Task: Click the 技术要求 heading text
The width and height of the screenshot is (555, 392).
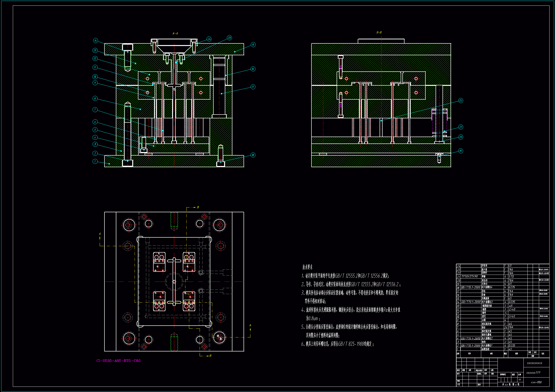Action: point(307,267)
